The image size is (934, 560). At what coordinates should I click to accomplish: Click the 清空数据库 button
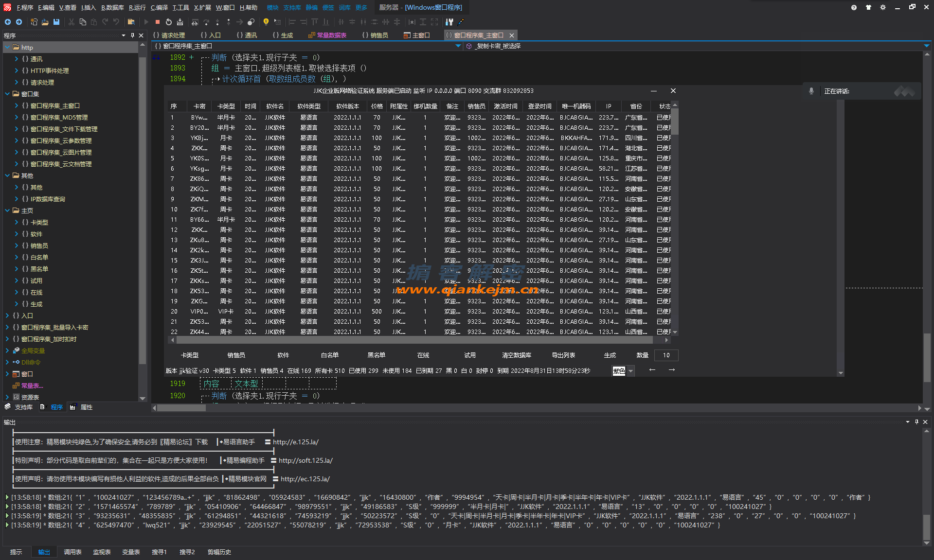517,355
